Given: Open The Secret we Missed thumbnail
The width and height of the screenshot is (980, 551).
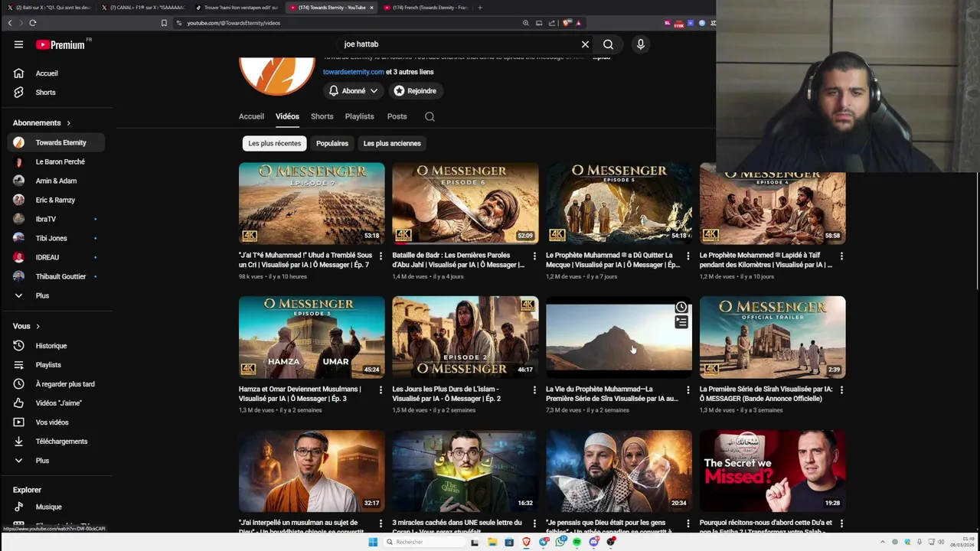Looking at the screenshot, I should pos(773,471).
